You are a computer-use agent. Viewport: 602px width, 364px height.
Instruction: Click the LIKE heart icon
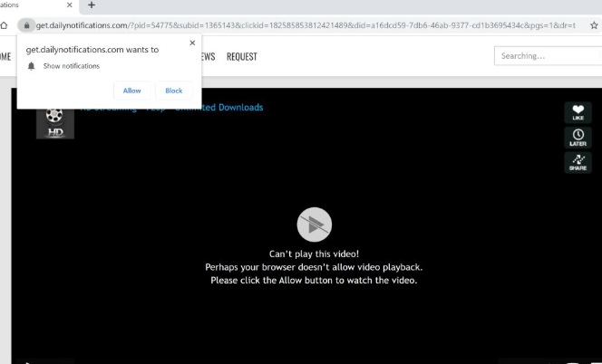click(x=578, y=112)
